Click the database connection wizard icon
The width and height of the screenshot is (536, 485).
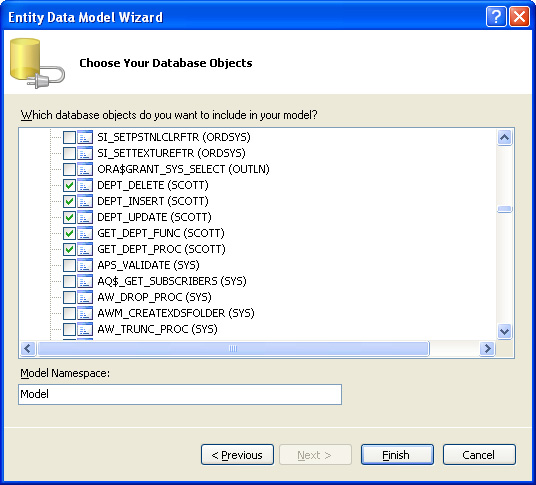pos(37,63)
